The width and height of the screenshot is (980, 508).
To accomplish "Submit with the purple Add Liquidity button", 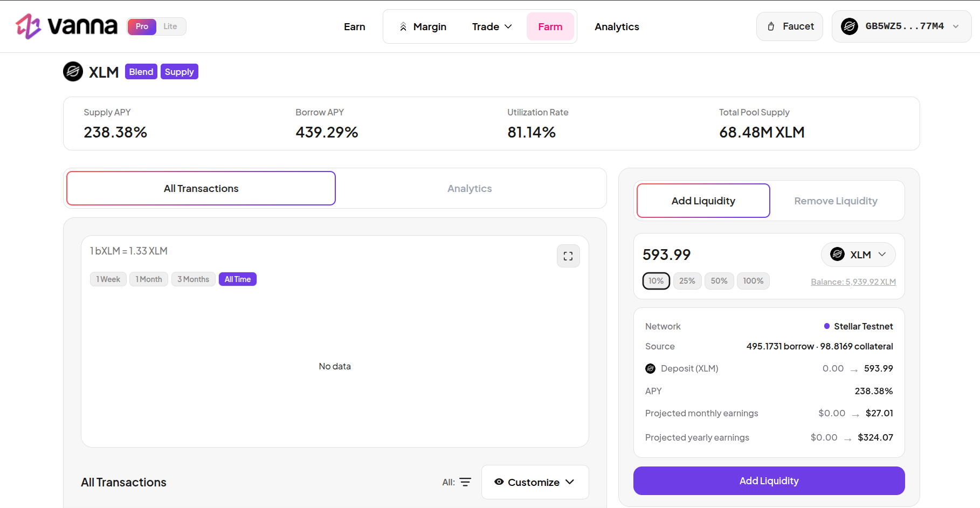I will pyautogui.click(x=769, y=480).
